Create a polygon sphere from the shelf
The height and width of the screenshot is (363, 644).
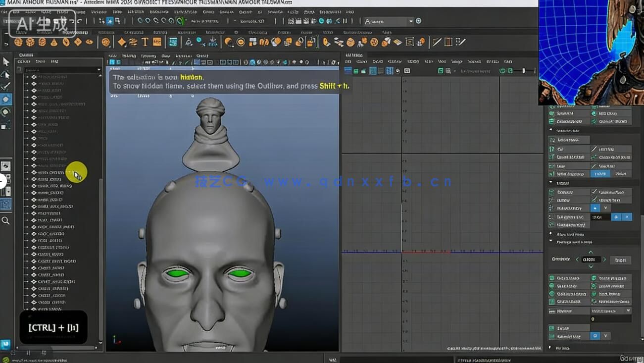[x=18, y=42]
